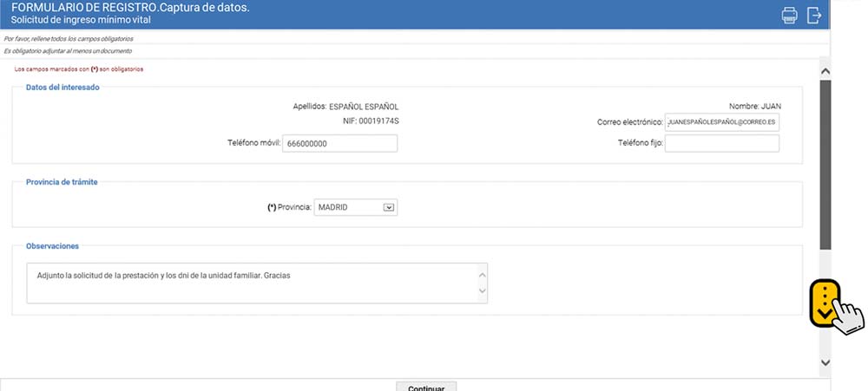Click the page scrollbar down arrow
This screenshot has width=868, height=391.
[x=825, y=362]
